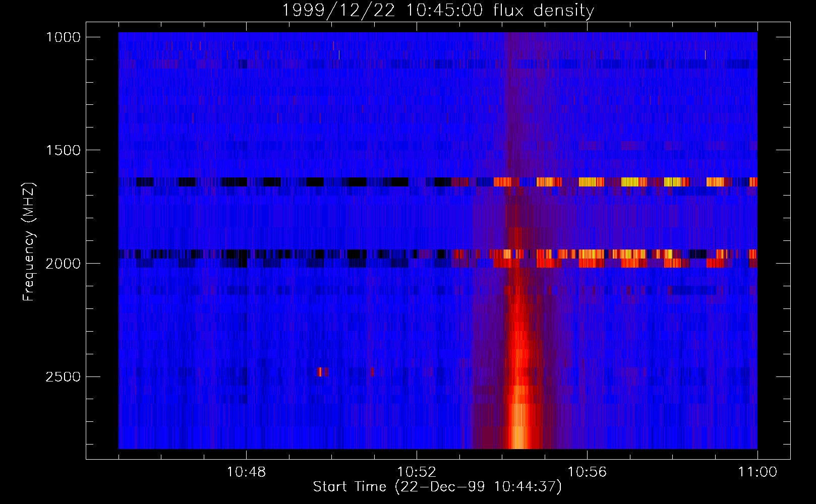The width and height of the screenshot is (816, 504).
Task: Click the 1500 frequency tick label
Action: coord(63,150)
